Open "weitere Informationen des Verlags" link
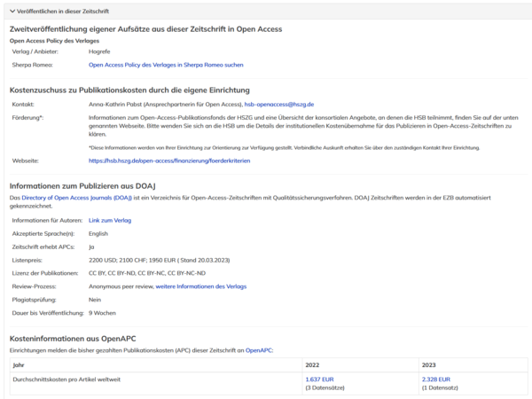This screenshot has height=399, width=532. 200,286
